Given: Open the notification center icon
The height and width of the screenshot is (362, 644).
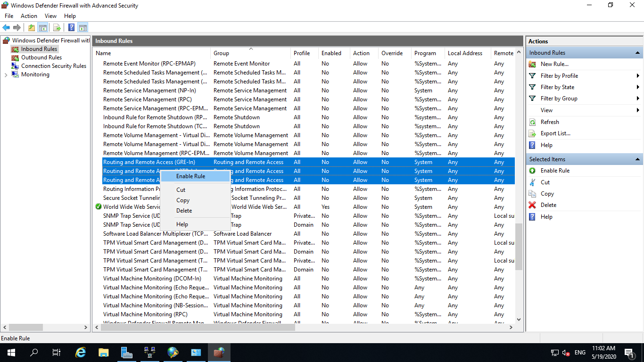Looking at the screenshot, I should coord(628,352).
